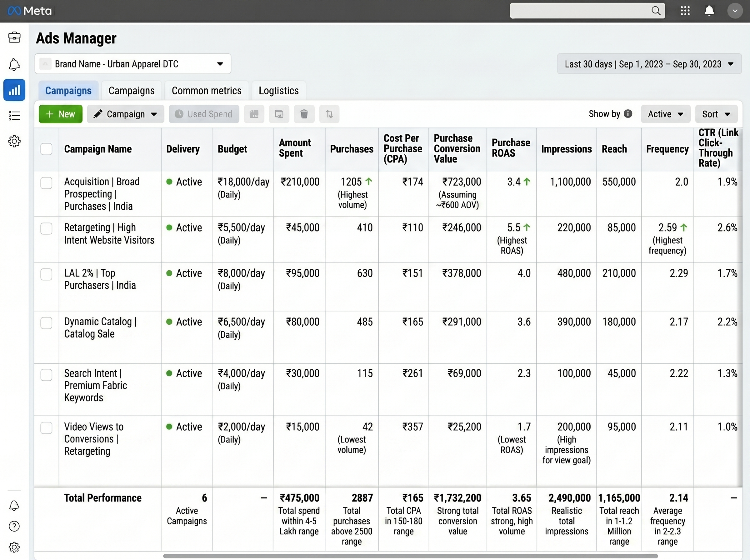Click the green New button
This screenshot has width=750, height=560.
pyautogui.click(x=61, y=114)
